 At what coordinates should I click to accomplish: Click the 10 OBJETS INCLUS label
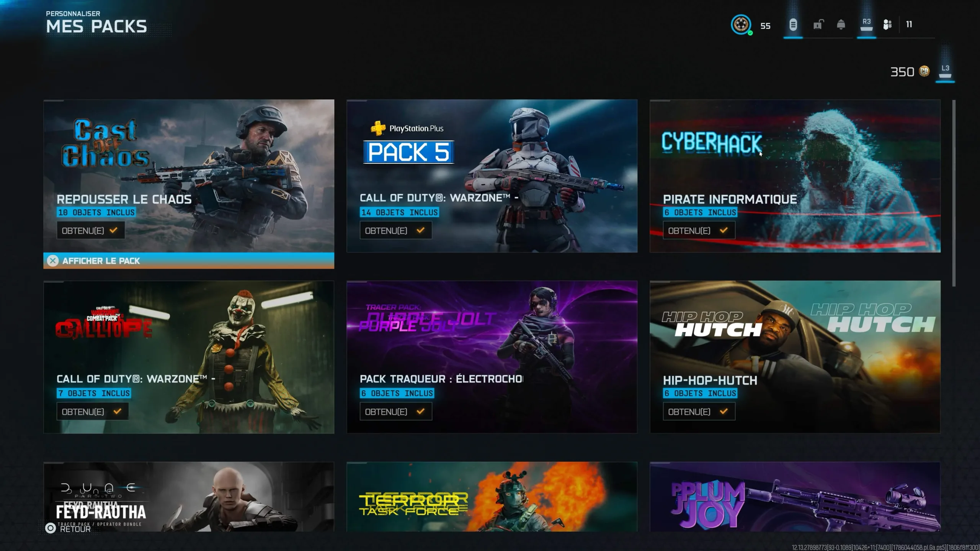[x=96, y=212]
